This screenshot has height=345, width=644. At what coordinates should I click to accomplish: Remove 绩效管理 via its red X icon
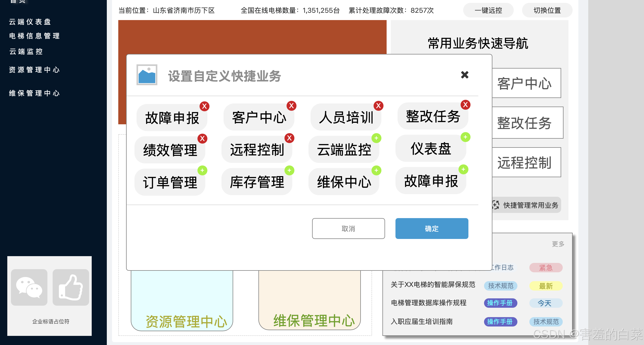(x=202, y=139)
